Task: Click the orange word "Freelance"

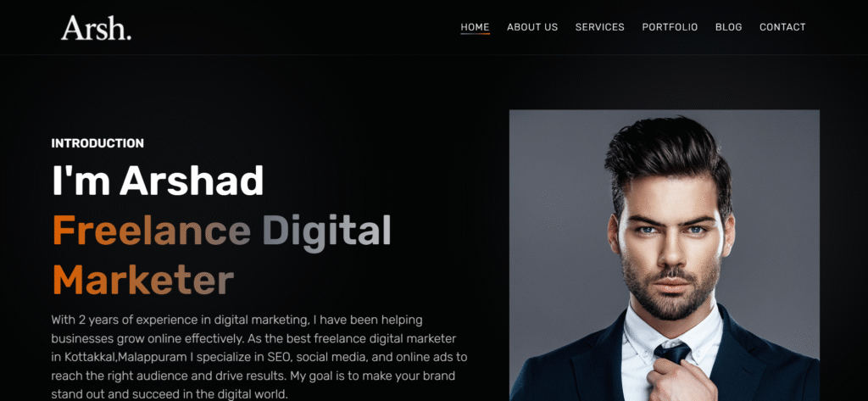Action: point(151,230)
